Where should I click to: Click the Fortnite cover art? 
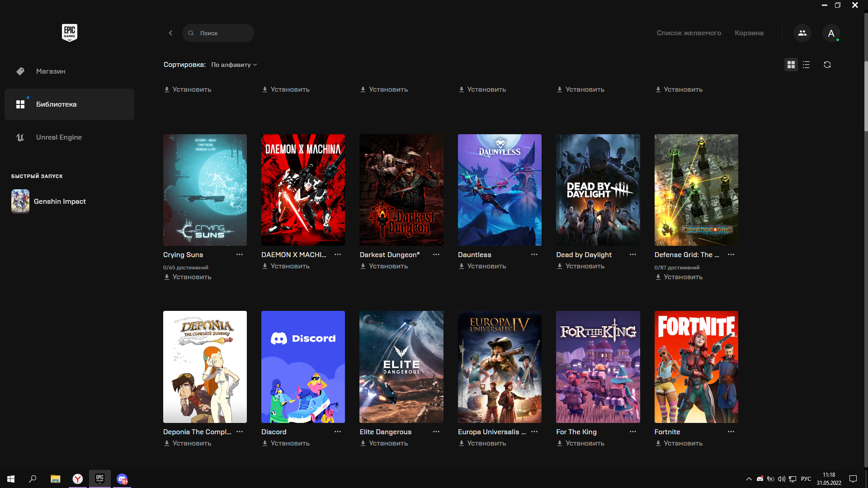click(x=696, y=367)
